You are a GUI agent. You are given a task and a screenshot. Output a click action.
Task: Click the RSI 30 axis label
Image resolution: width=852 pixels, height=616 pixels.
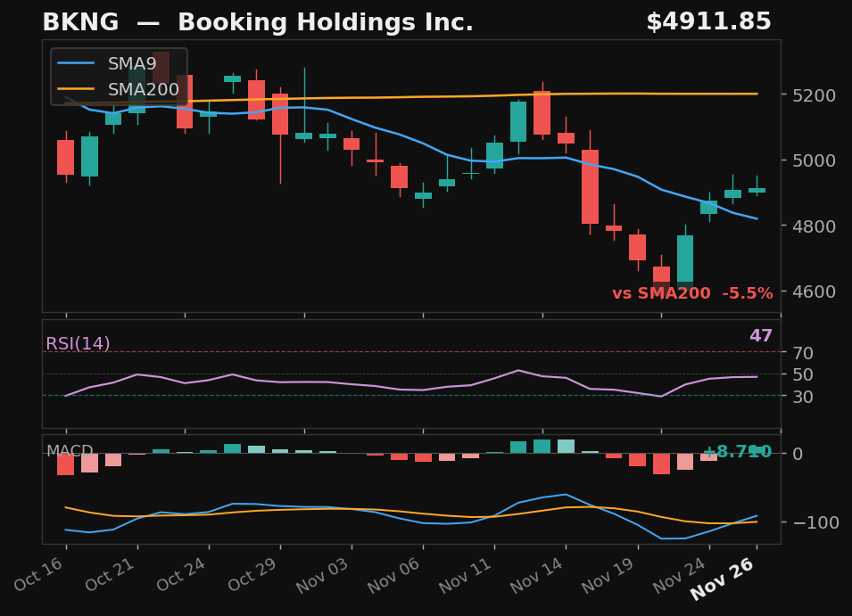(x=803, y=397)
